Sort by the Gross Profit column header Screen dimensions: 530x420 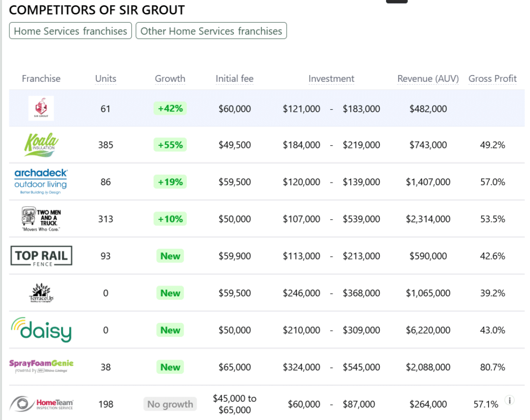pos(493,79)
